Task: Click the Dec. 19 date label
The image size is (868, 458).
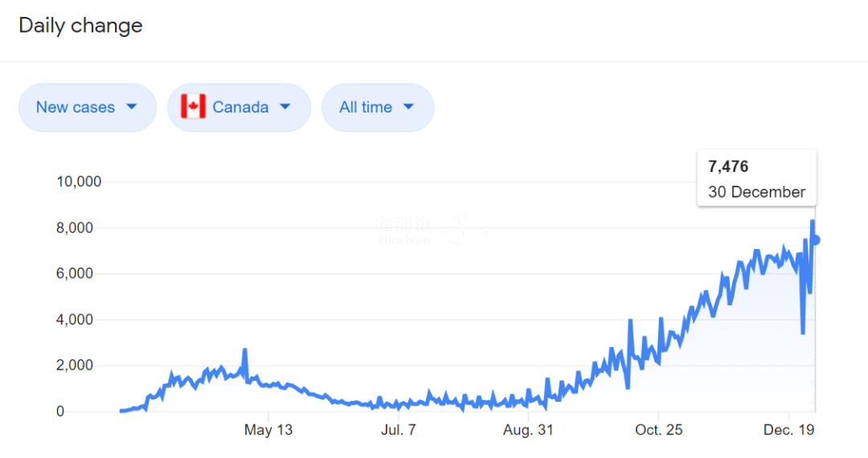Action: click(x=789, y=430)
